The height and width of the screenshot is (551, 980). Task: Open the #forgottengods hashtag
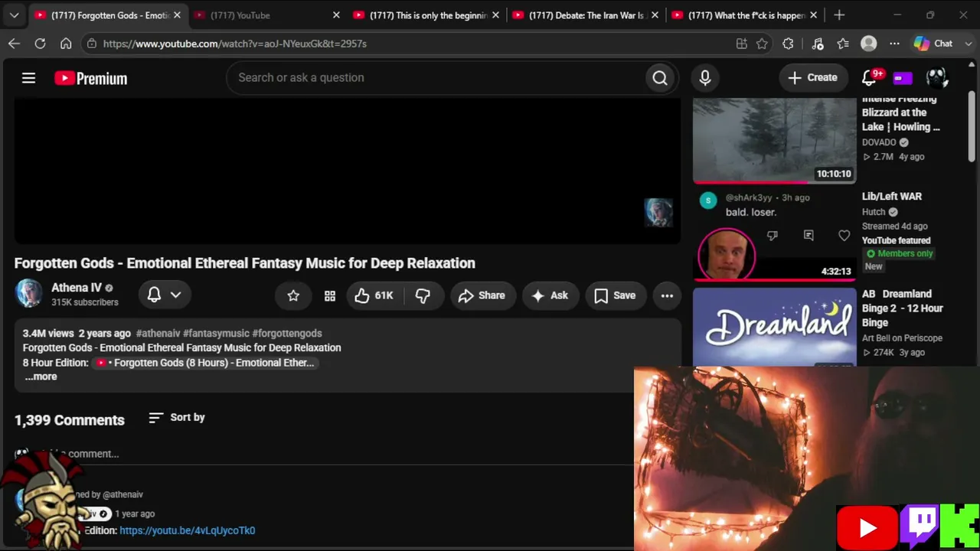287,333
